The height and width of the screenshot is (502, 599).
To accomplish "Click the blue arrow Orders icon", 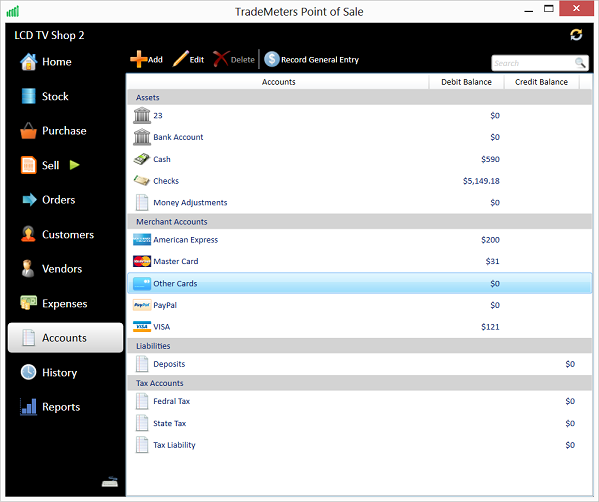I will (29, 199).
